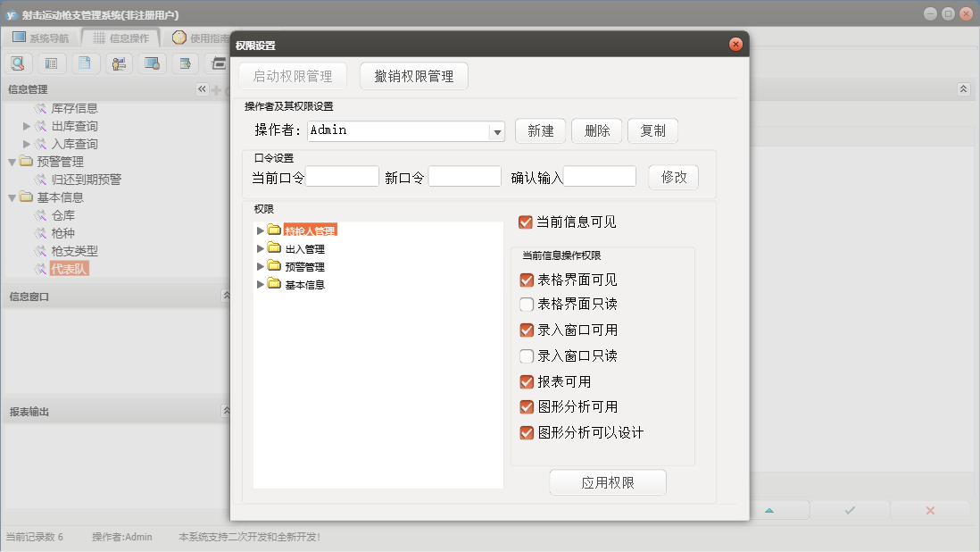Click the green checkmark at bottom right

tap(850, 511)
